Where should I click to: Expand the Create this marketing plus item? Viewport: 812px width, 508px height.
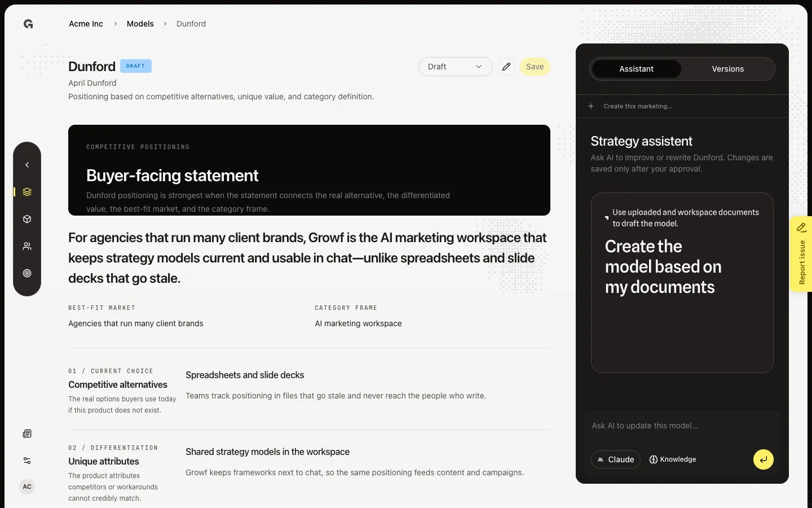[631, 106]
